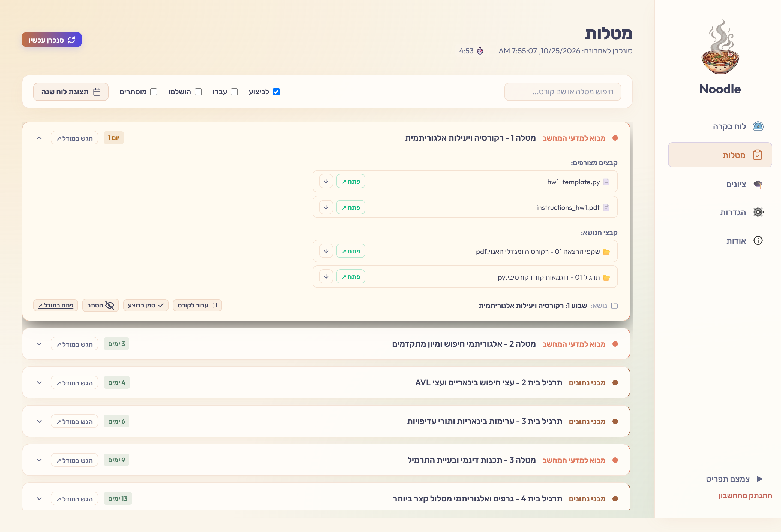Click the dashboard gauge icon beside לוח בקרה

758,126
